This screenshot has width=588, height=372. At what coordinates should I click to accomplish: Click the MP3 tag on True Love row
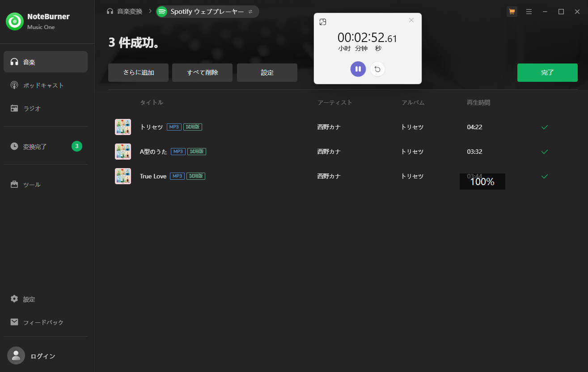point(177,176)
